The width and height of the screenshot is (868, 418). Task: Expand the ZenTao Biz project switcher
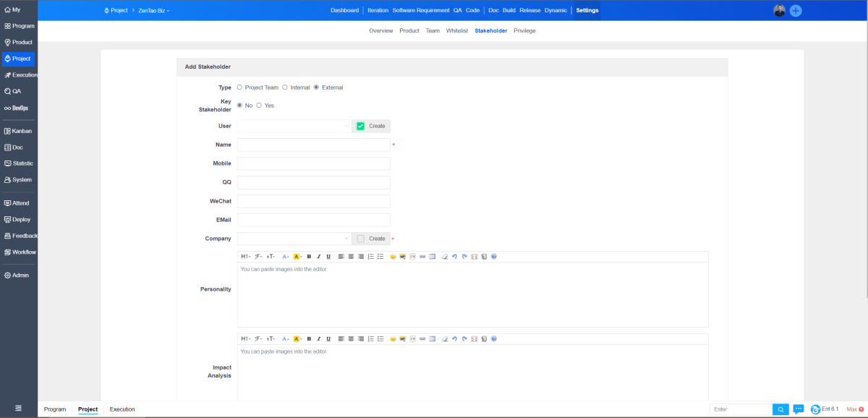point(154,11)
